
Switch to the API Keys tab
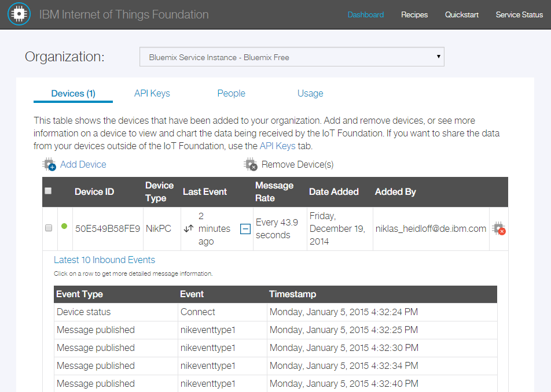152,93
